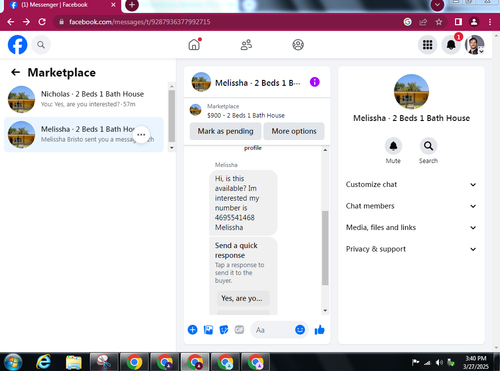Open more actions with the blue plus icon
The height and width of the screenshot is (371, 500).
coord(192,330)
